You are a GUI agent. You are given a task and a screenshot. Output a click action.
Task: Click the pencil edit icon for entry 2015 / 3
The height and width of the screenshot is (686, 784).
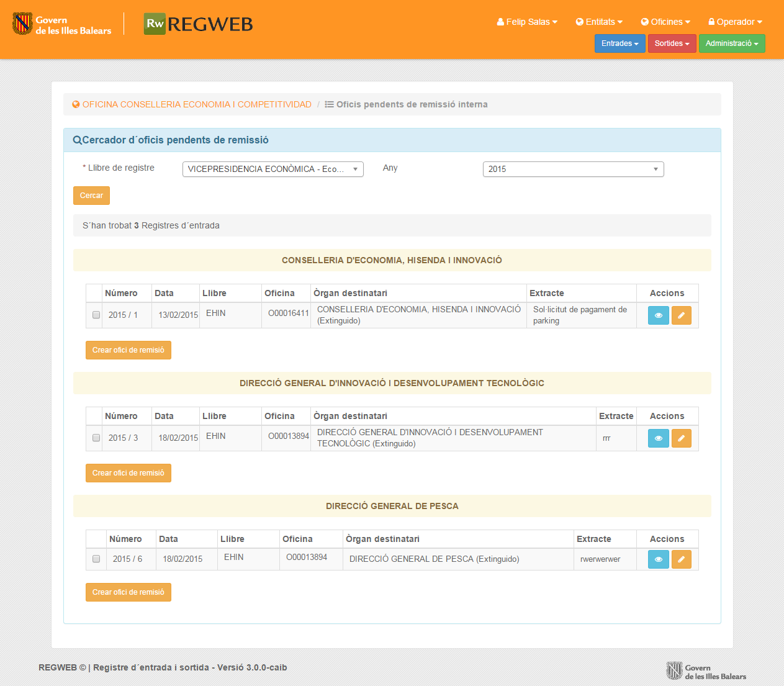pyautogui.click(x=681, y=438)
